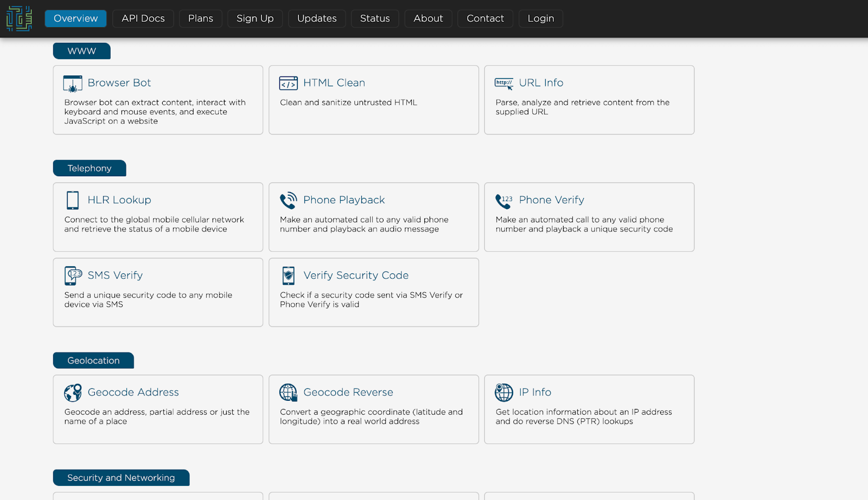Open the Geocode Reverse title link
The width and height of the screenshot is (868, 500).
[348, 392]
